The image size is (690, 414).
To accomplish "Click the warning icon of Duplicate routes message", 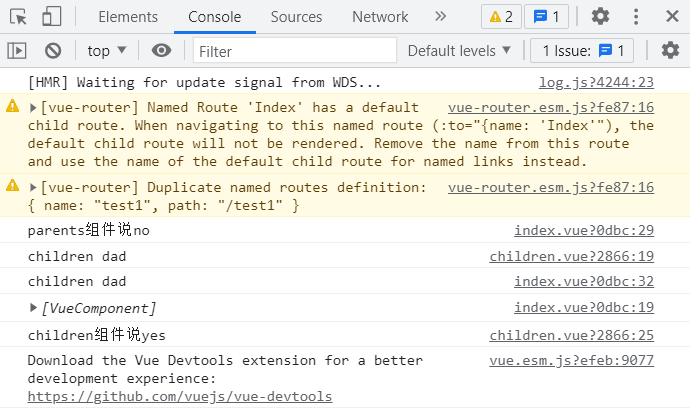I will (13, 186).
